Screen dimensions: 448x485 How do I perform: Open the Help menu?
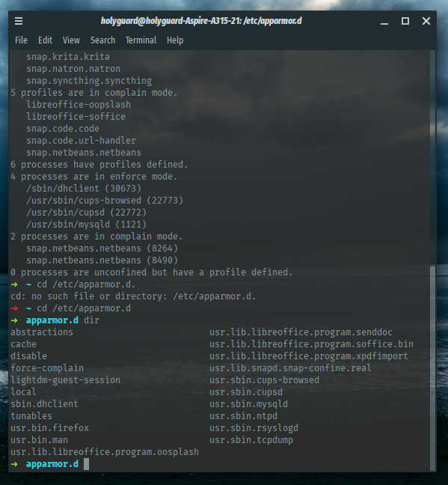175,40
